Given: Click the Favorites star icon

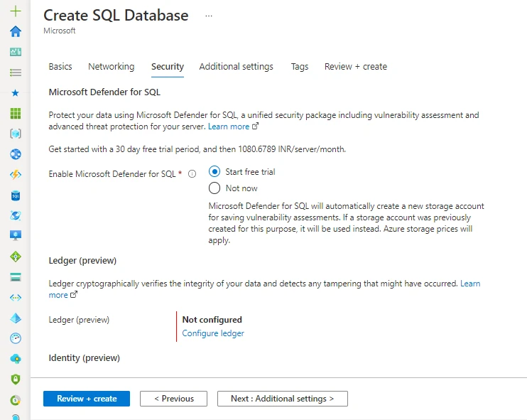Looking at the screenshot, I should 16,93.
